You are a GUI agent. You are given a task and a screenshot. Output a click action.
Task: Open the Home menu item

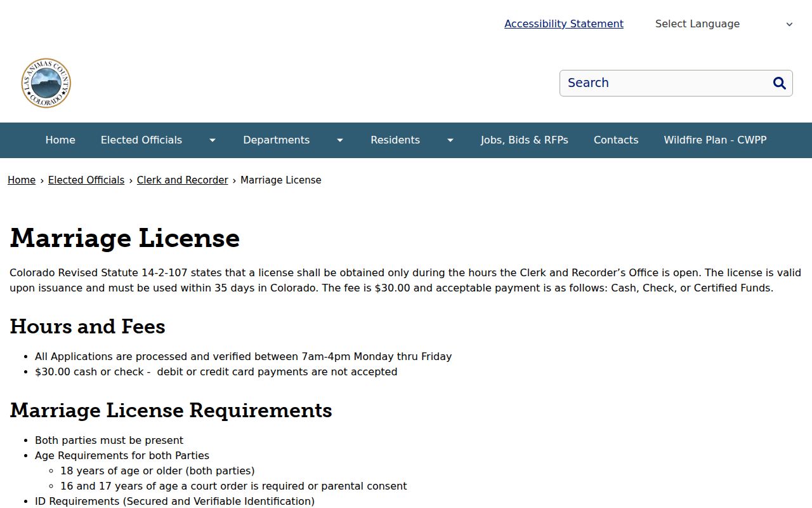(x=60, y=140)
